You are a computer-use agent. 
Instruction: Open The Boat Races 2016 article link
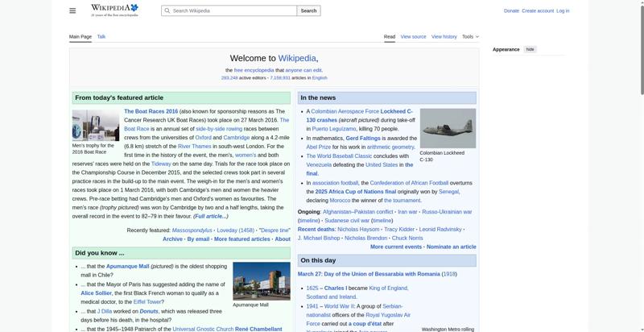pyautogui.click(x=151, y=111)
